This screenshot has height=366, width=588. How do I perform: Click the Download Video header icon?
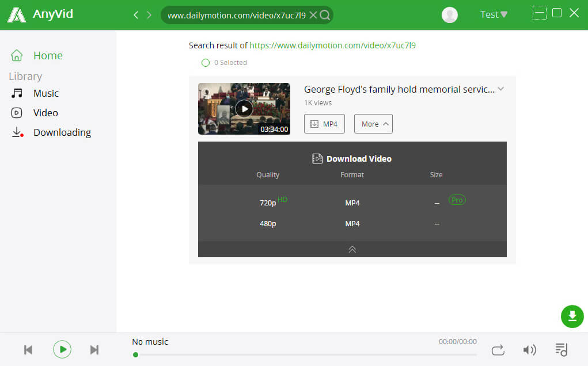317,159
